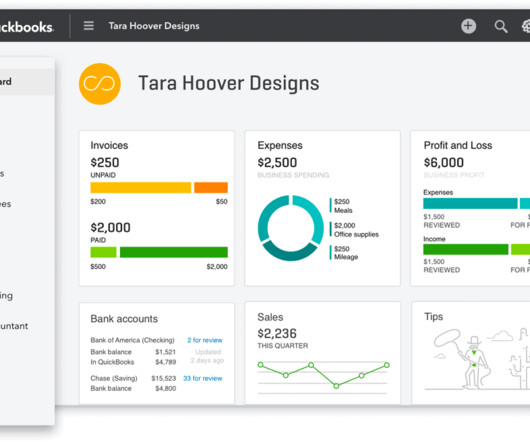This screenshot has height=442, width=530.
Task: Click the $6,000 profit amount
Action: point(444,163)
